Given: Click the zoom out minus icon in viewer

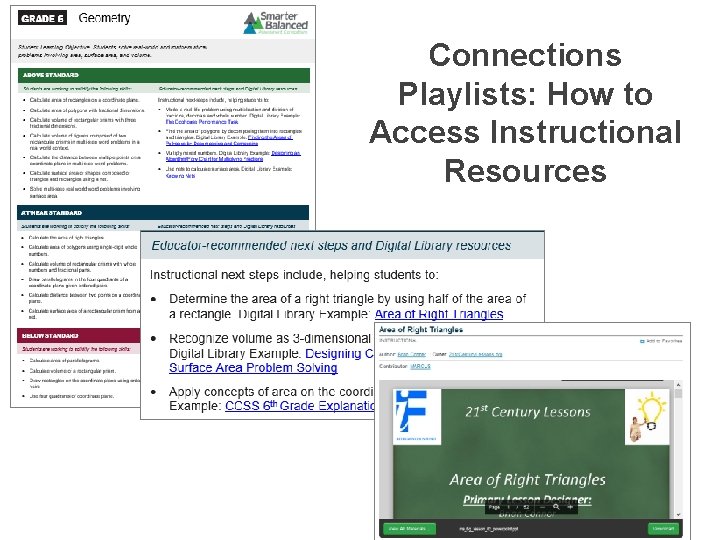Looking at the screenshot, I should [x=542, y=507].
